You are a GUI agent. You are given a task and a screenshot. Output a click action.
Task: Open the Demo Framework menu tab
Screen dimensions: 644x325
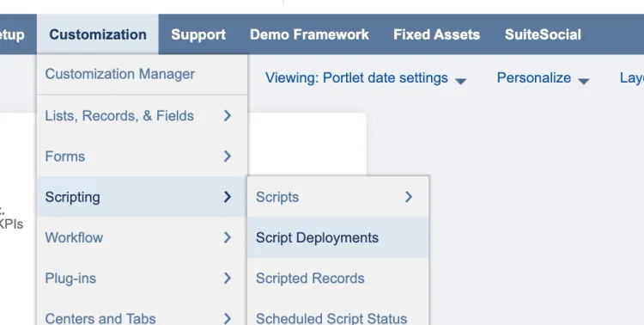point(309,34)
